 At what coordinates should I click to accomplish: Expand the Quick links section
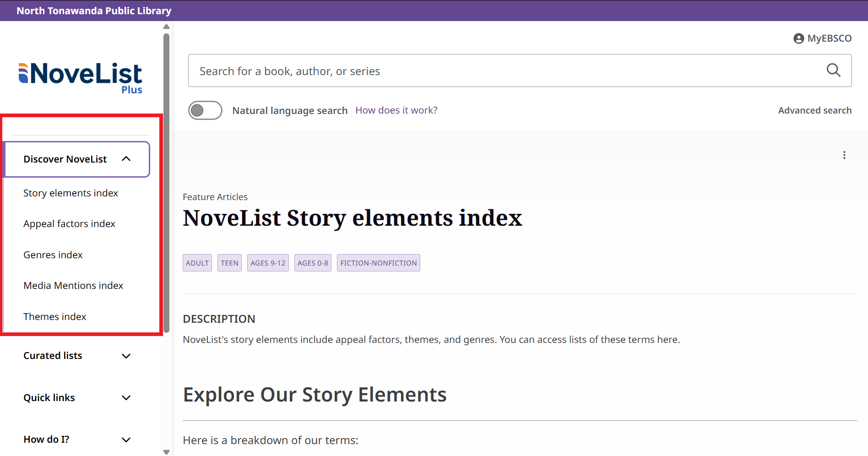point(77,397)
